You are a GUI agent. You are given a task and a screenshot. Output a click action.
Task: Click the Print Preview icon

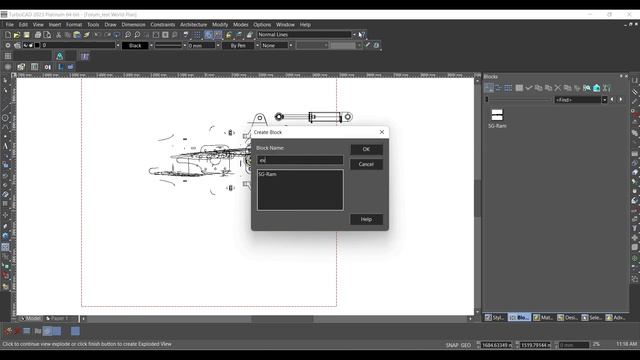click(47, 35)
